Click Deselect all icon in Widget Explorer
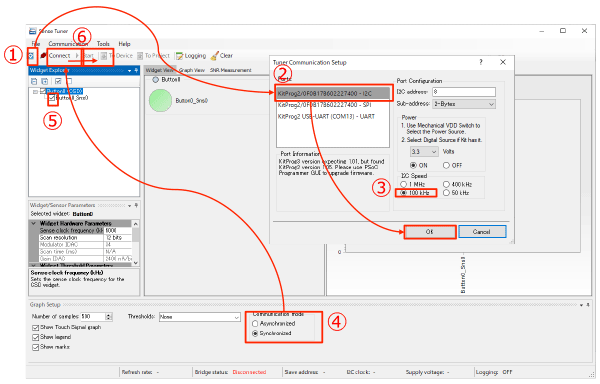Screen dimensions: 600x384 point(69,81)
